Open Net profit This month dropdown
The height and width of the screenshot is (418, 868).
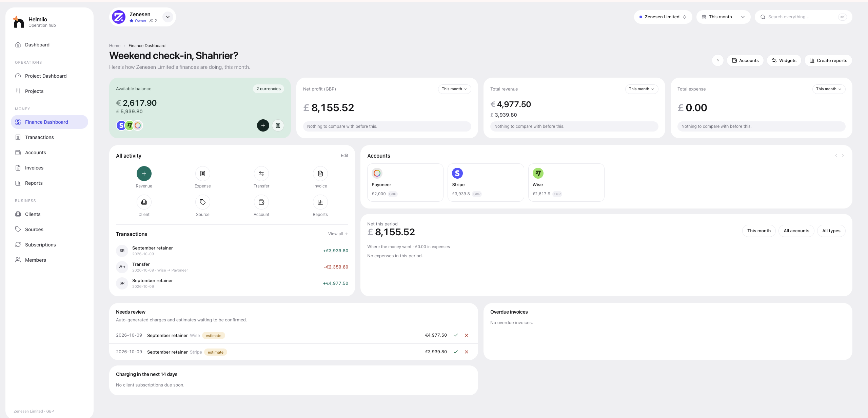(454, 89)
